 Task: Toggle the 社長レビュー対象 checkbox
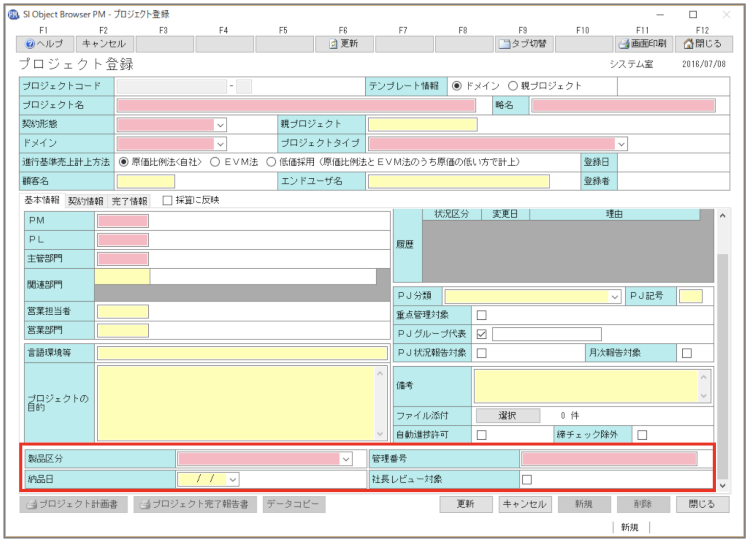(527, 479)
